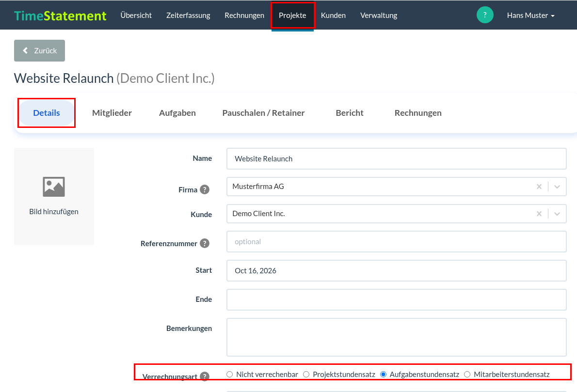Open the Zeiterfassung menu item
Screen dimensions: 577x392
188,16
